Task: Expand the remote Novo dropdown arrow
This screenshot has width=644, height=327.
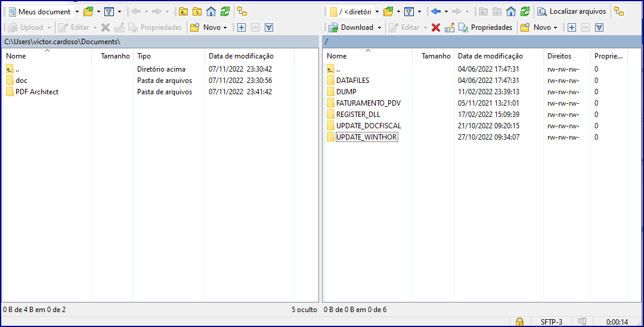Action: pos(555,27)
